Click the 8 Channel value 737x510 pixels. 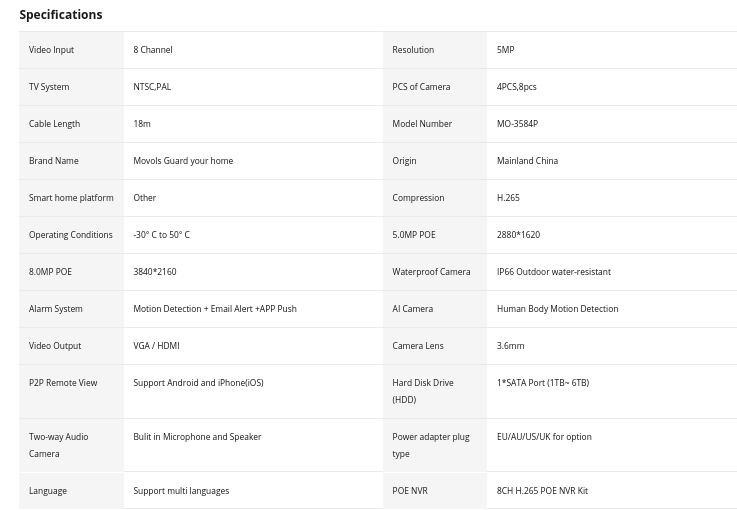[153, 50]
